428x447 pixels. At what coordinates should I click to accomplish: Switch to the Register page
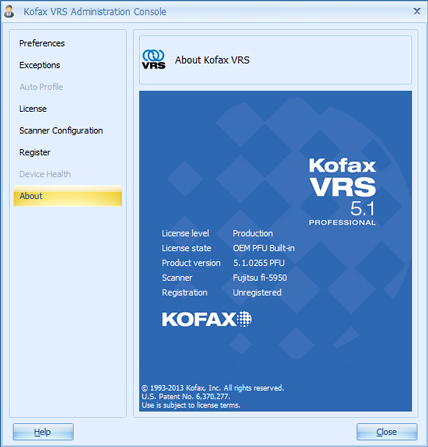(35, 152)
